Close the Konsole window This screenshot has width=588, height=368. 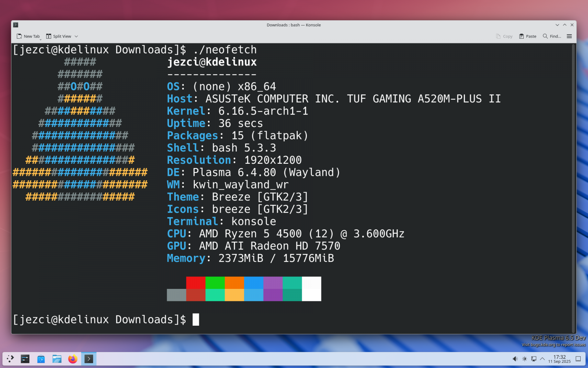click(572, 25)
